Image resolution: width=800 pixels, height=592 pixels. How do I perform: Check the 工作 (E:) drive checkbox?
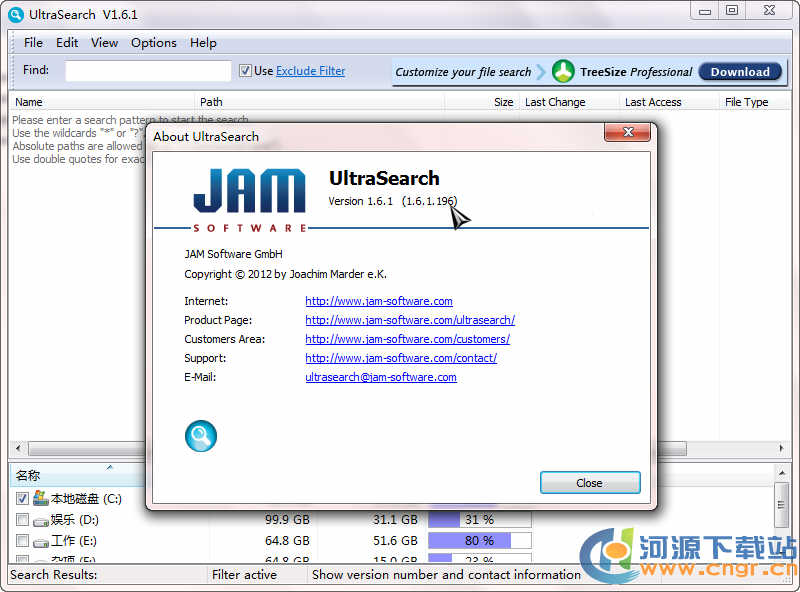(x=22, y=541)
